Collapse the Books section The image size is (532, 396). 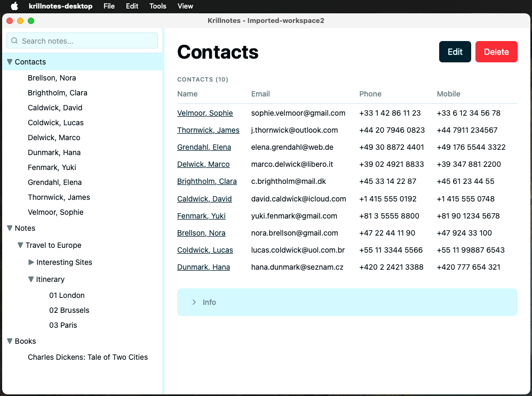point(10,341)
